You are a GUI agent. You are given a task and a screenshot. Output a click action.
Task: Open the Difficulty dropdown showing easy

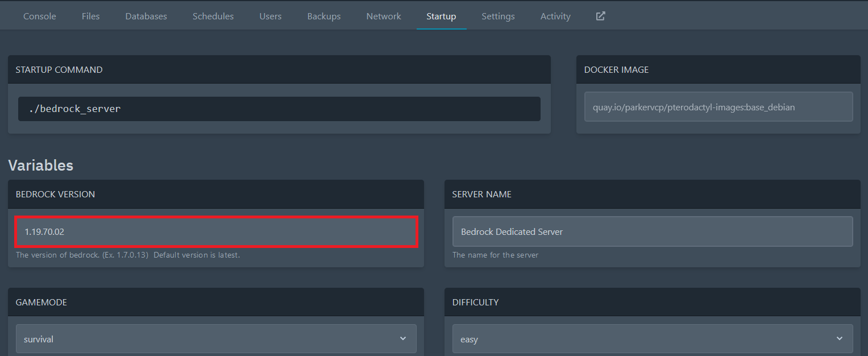pos(653,339)
